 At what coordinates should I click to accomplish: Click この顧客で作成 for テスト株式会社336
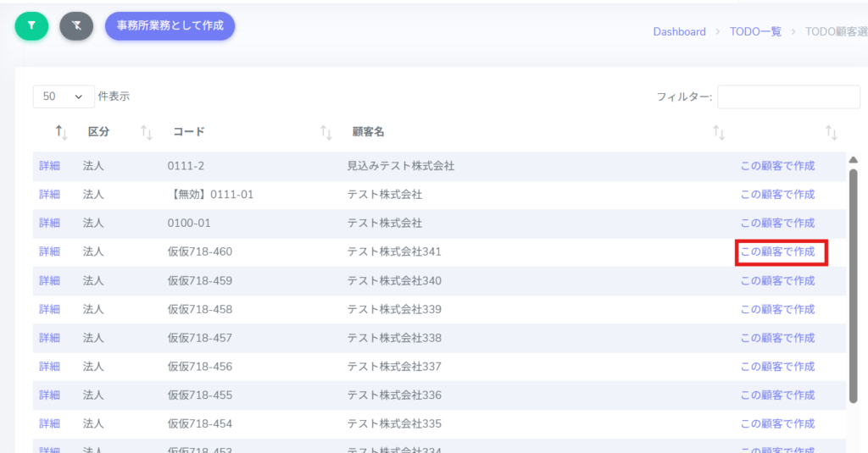(x=777, y=395)
